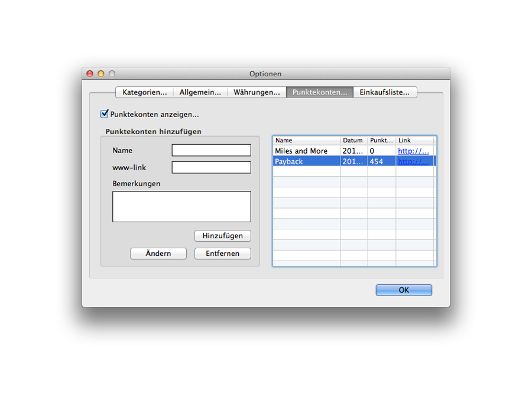Confirm with the OK button
532x399 pixels.
coord(404,290)
